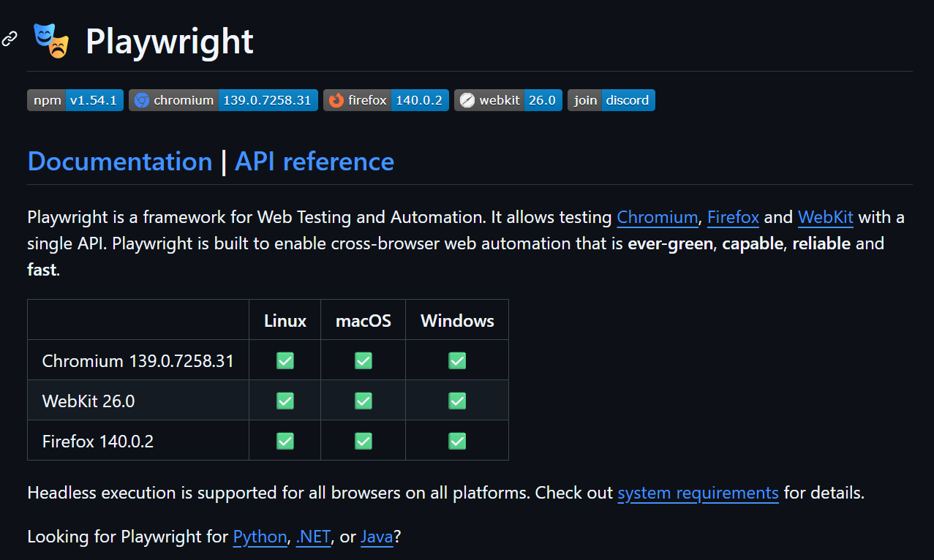
Task: Click the anchor link icon beside Playwright heading
Action: point(9,39)
